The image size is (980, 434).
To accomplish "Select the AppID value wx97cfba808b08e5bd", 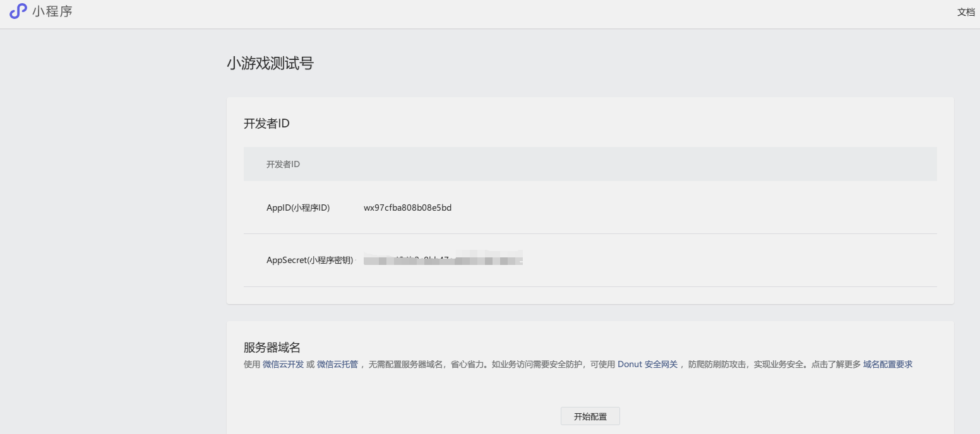I will pos(408,208).
